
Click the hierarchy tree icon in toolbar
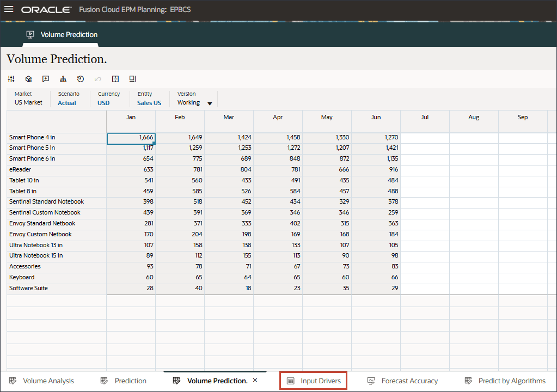tap(63, 79)
